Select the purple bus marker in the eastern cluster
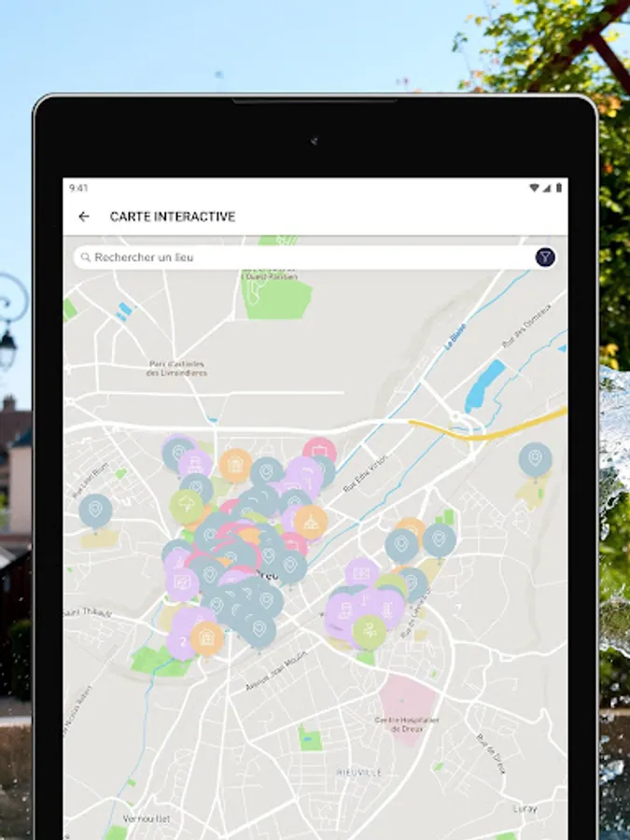The height and width of the screenshot is (840, 630). pos(345,610)
